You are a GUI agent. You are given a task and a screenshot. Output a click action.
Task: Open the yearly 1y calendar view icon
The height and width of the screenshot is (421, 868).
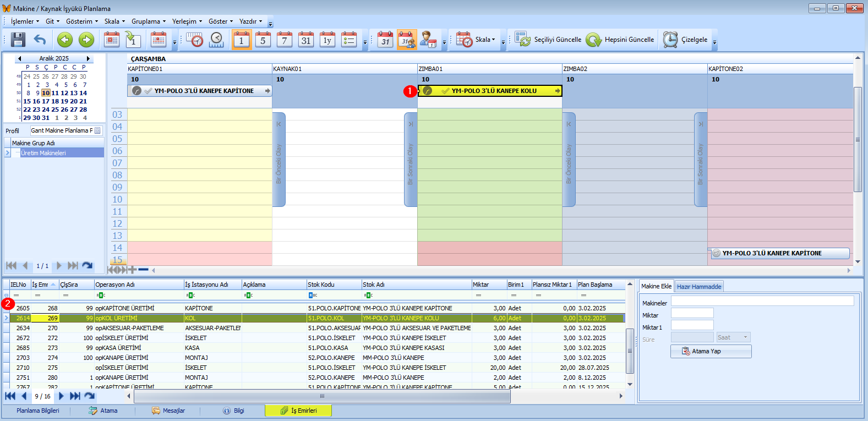327,40
